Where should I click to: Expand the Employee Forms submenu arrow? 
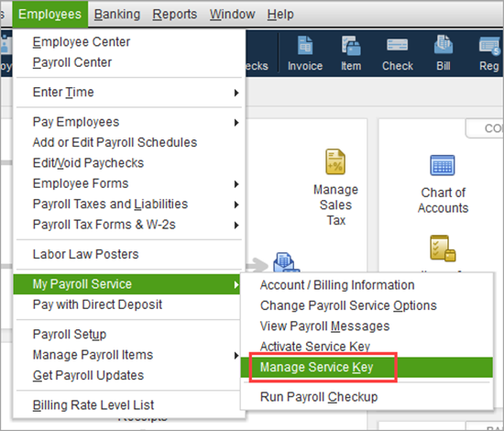236,184
